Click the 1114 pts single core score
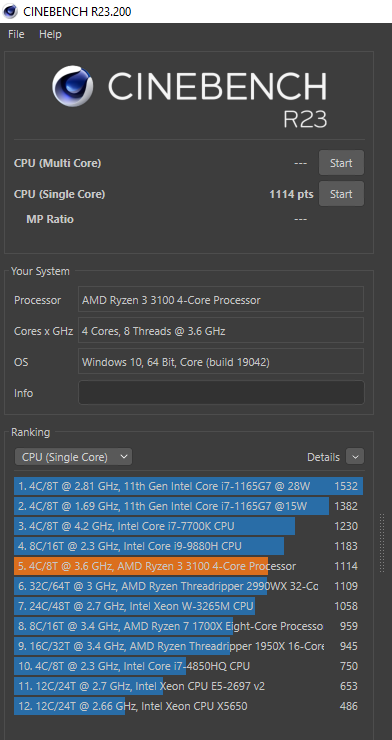392x740 pixels. (x=291, y=194)
